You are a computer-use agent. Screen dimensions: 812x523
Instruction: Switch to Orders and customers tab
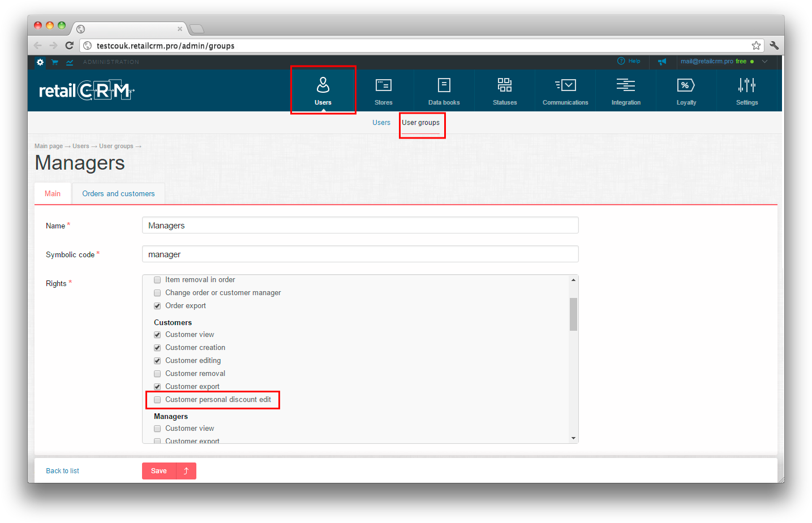[118, 193]
